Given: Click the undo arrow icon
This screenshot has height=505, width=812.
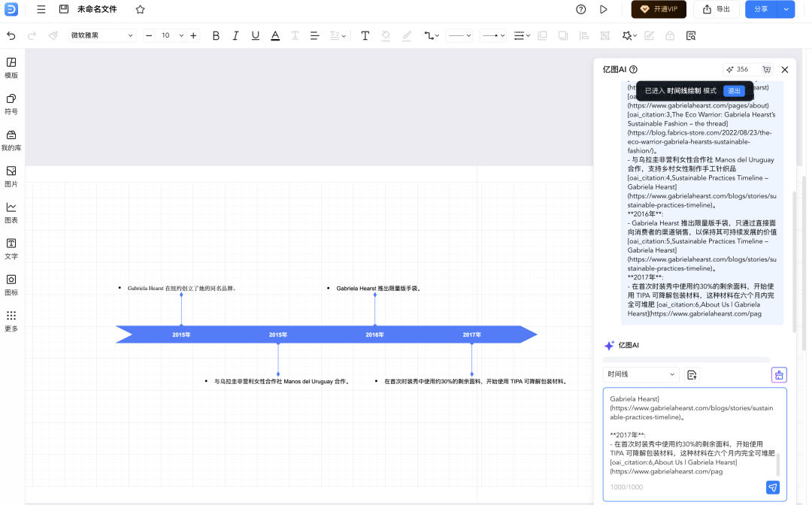Looking at the screenshot, I should click(11, 36).
